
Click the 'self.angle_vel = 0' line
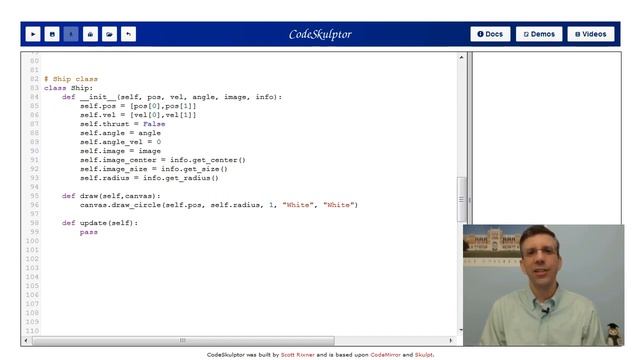tap(120, 142)
